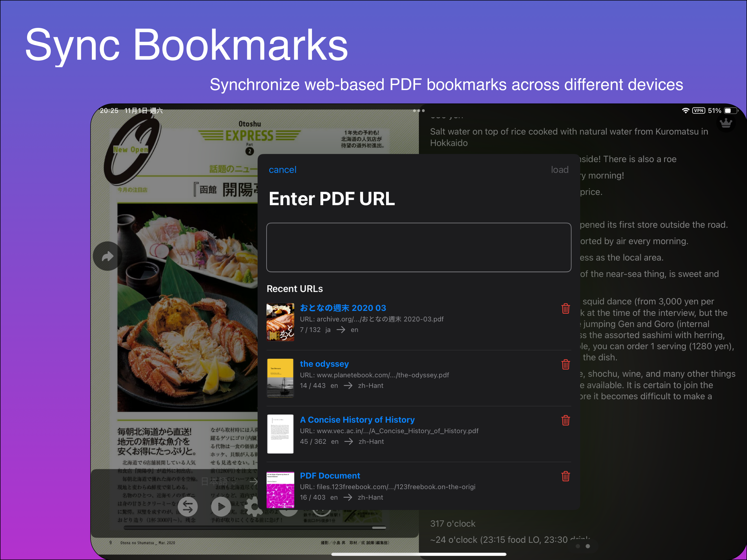Tap the second page indicator dot
This screenshot has width=747, height=560.
(x=588, y=546)
